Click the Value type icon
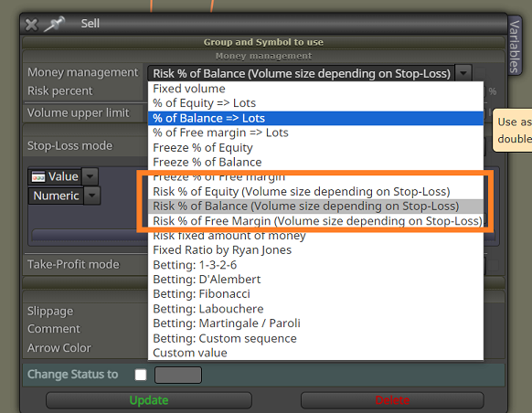 [38, 176]
